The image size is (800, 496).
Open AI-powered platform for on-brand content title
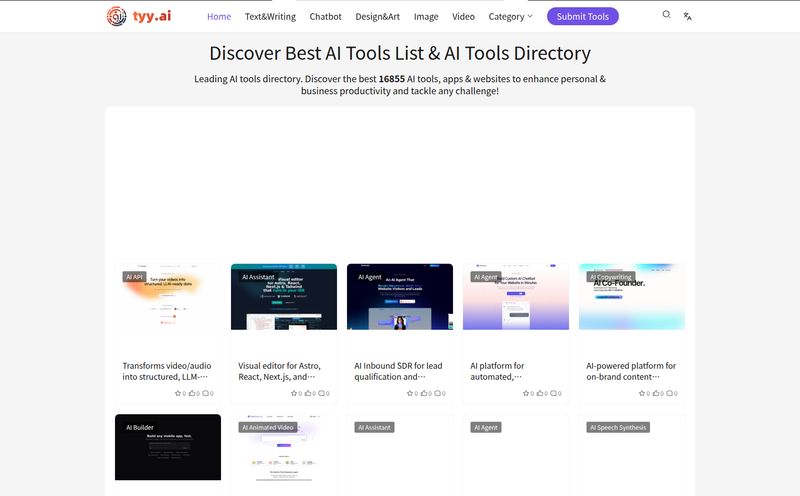click(x=631, y=371)
